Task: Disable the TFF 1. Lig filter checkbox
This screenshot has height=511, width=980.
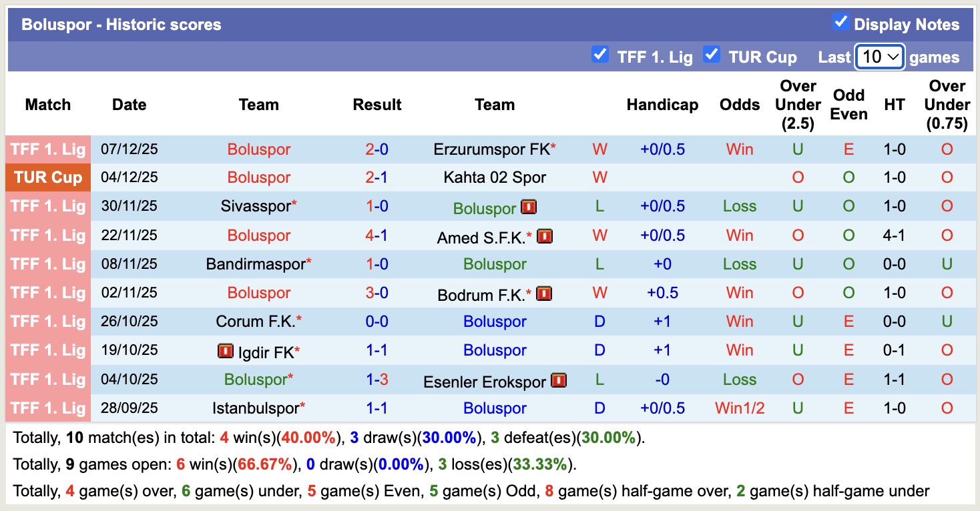Action: click(x=600, y=56)
